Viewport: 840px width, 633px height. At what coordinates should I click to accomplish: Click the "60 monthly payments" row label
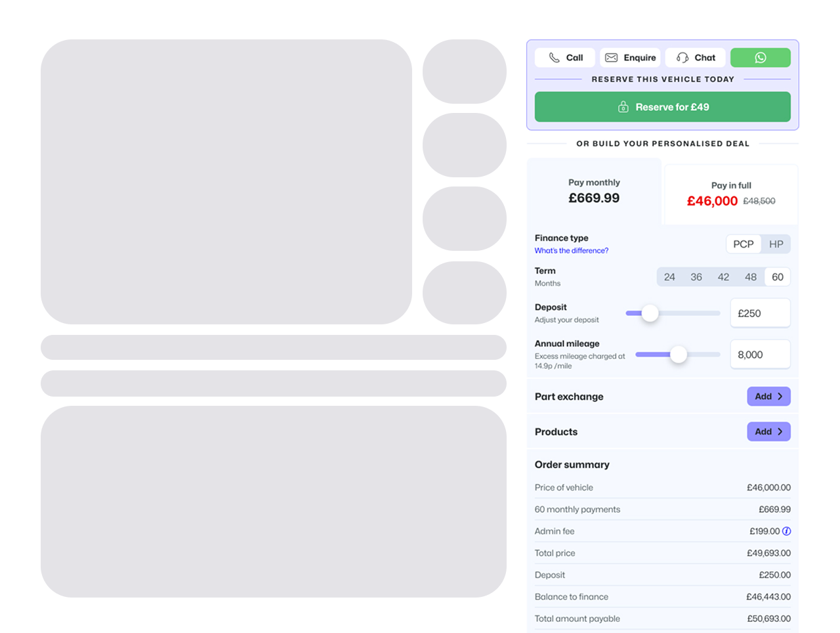tap(577, 510)
